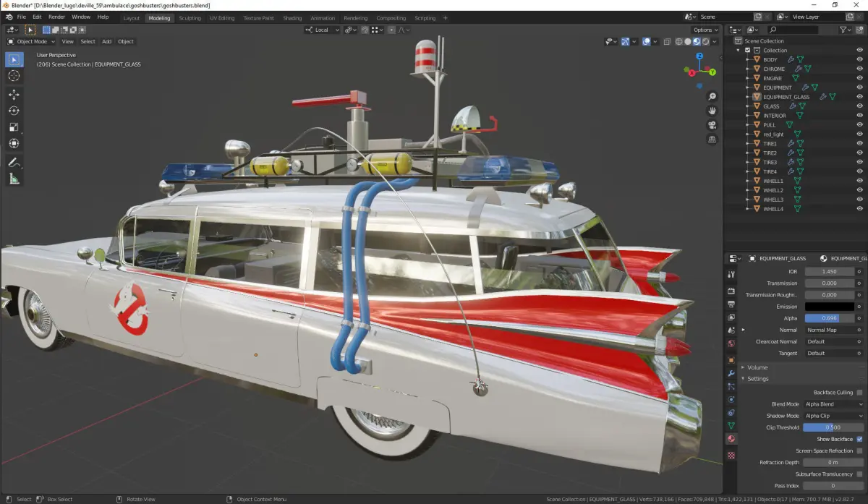Hide the GLASS object in outliner
Viewport: 868px width, 504px height.
tap(860, 106)
